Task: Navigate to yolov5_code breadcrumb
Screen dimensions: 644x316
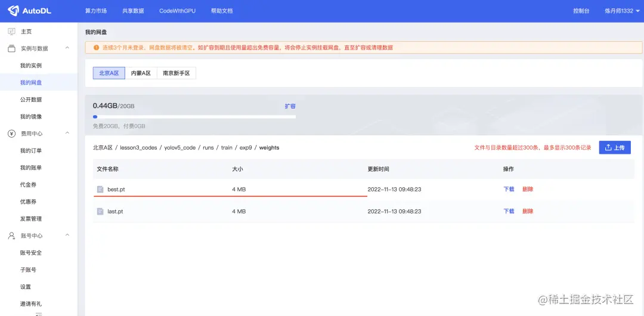Action: pos(180,147)
